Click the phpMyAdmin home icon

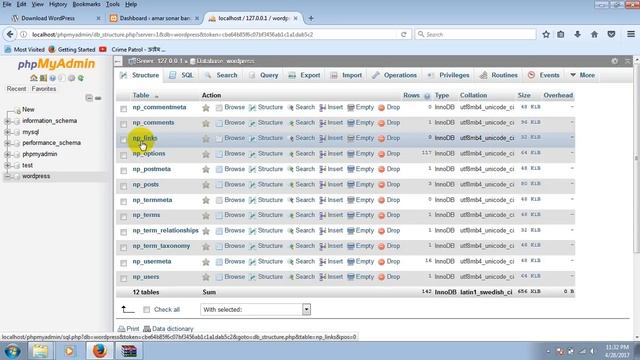click(33, 78)
